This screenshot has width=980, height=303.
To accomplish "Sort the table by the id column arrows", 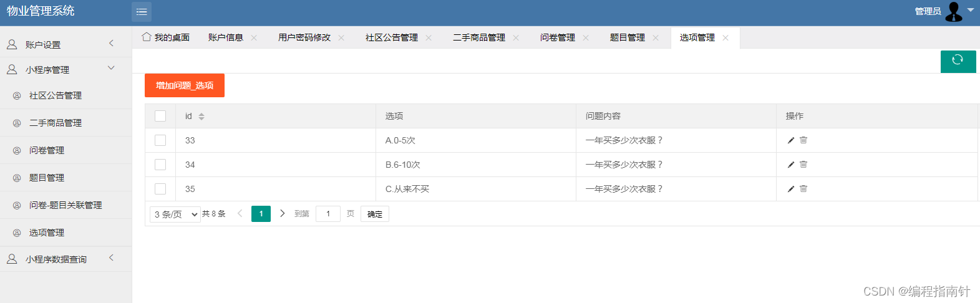I will click(201, 117).
